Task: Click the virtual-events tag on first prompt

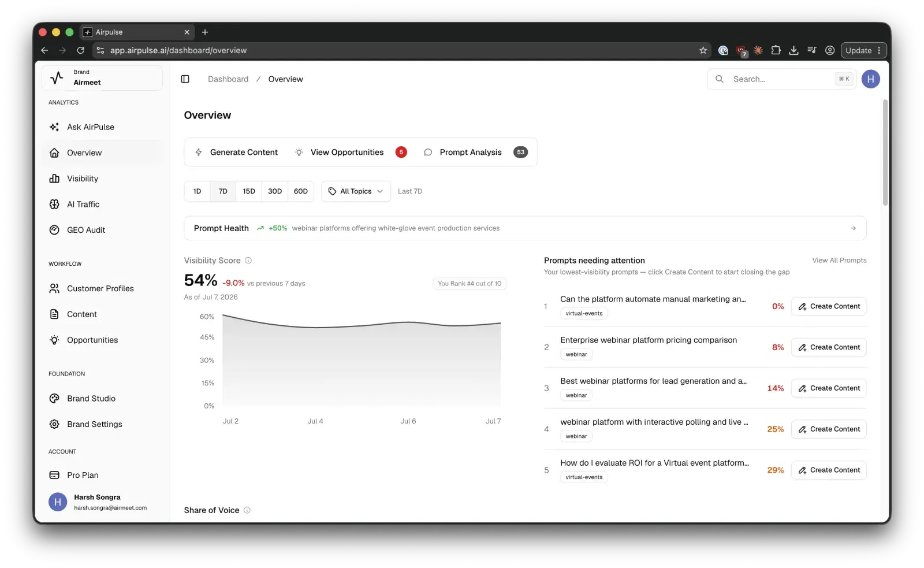Action: (584, 314)
